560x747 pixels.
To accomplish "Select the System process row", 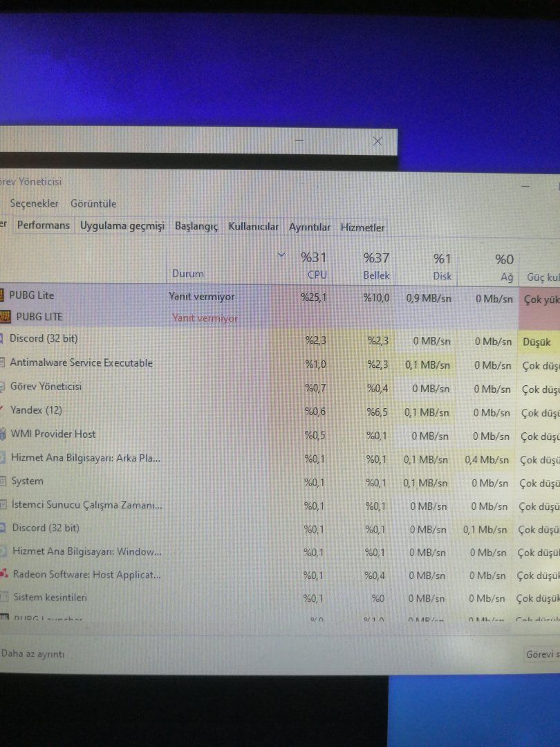I will pos(280,481).
